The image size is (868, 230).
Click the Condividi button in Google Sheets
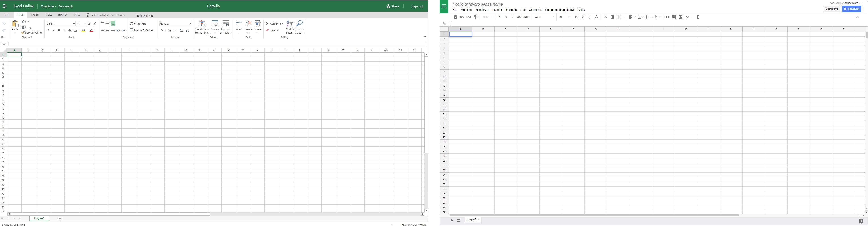(851, 9)
